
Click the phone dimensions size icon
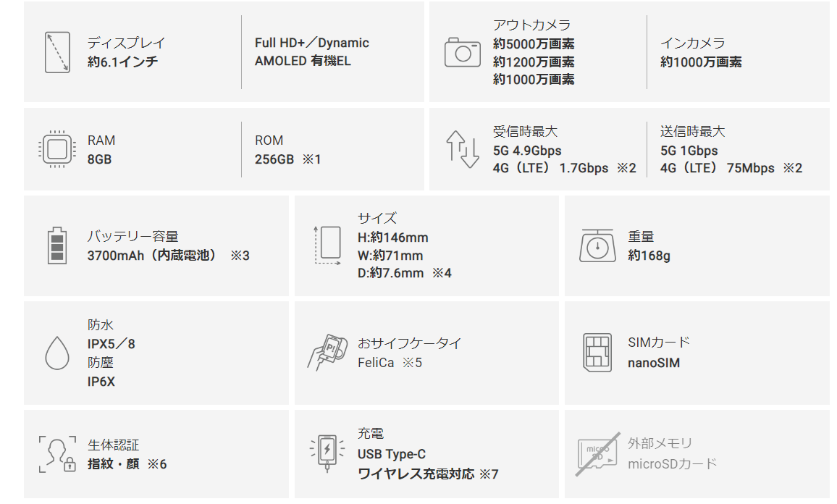tap(328, 245)
